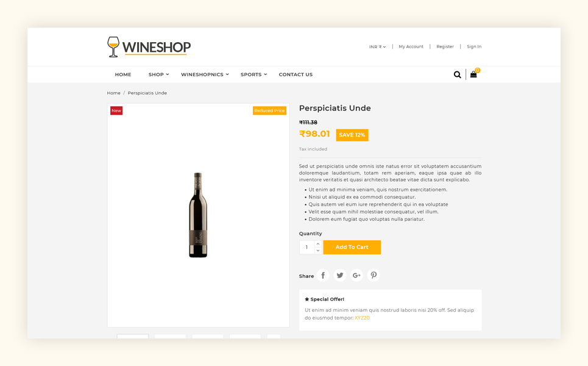588x366 pixels.
Task: Share product on Pinterest
Action: click(374, 275)
